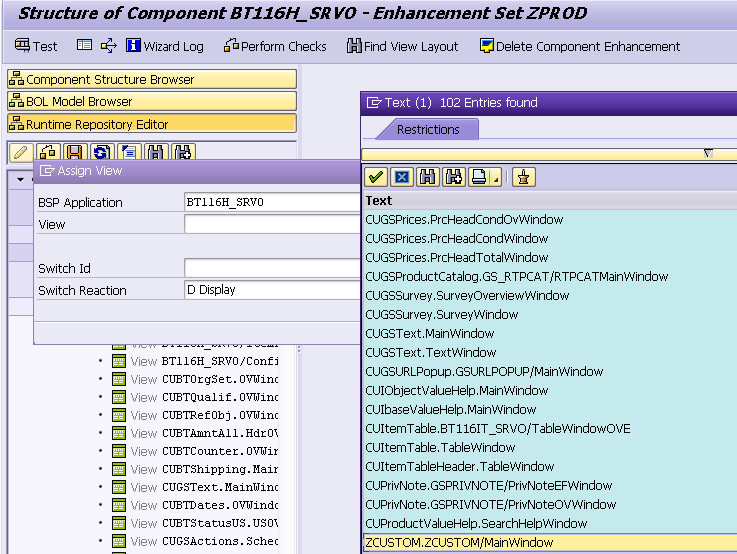Click the Save disk icon in repository toolbar
This screenshot has height=554, width=737.
pyautogui.click(x=75, y=152)
